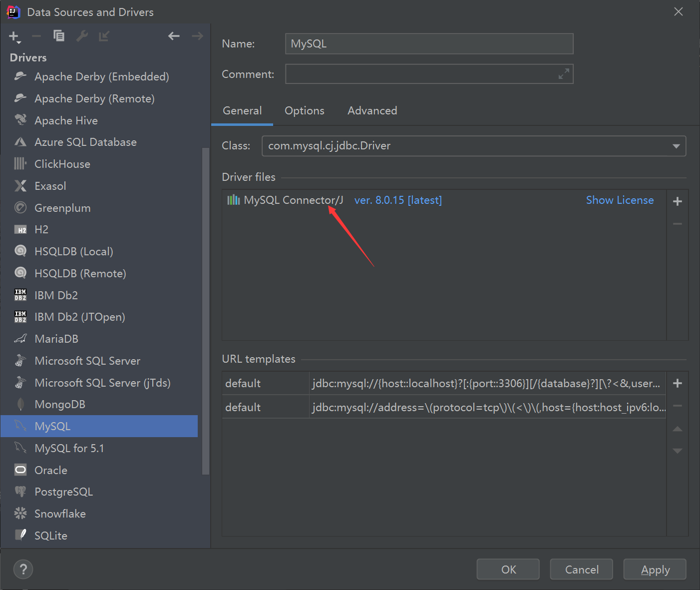Select the MongoDB driver
The image size is (700, 590).
point(99,404)
